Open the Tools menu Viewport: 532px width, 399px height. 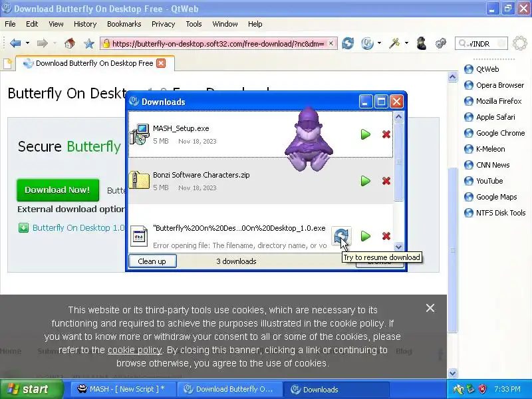(x=194, y=24)
